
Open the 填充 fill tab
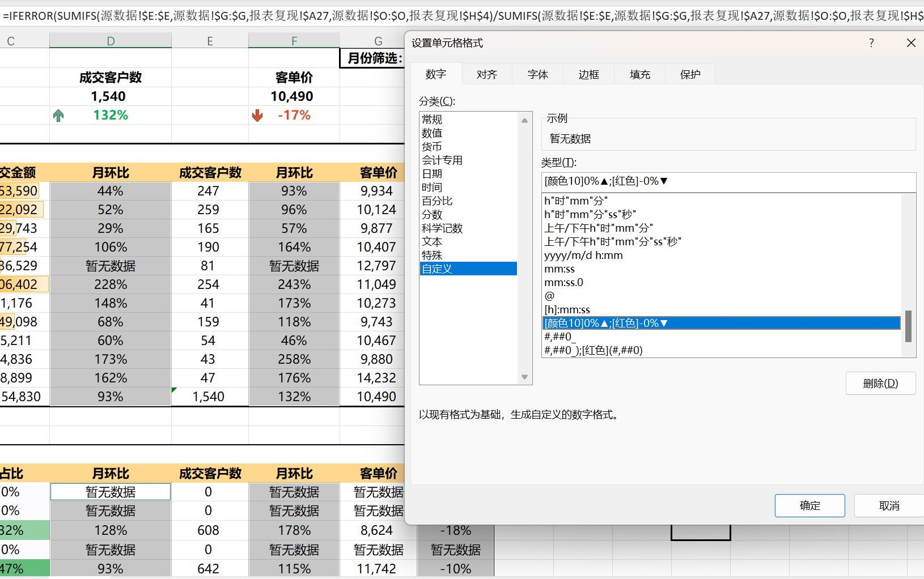(639, 74)
